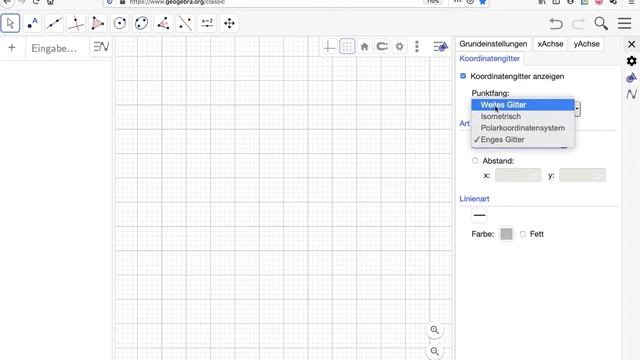Select the Circle with Center tool
The height and width of the screenshot is (360, 640).
pos(120,23)
